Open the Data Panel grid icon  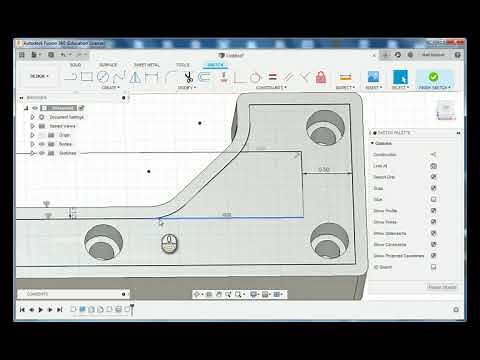click(22, 55)
